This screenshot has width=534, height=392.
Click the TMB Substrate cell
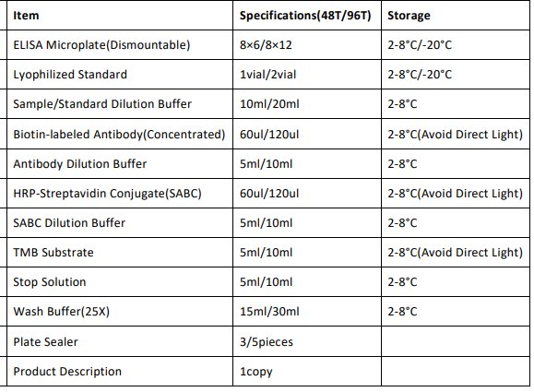coord(120,253)
